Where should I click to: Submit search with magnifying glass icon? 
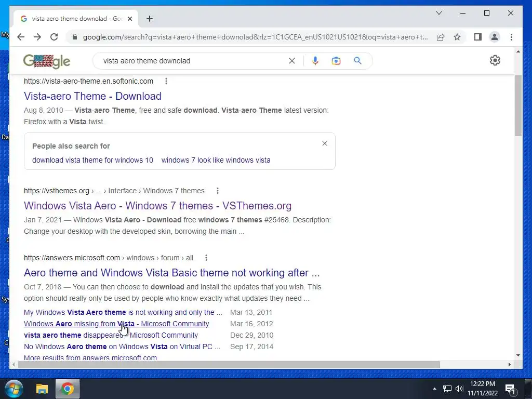[357, 61]
